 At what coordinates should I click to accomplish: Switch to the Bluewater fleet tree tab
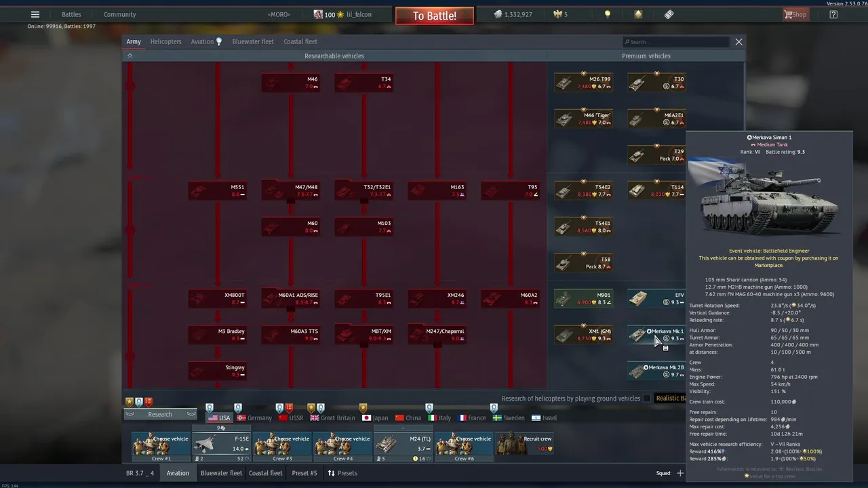coord(253,41)
